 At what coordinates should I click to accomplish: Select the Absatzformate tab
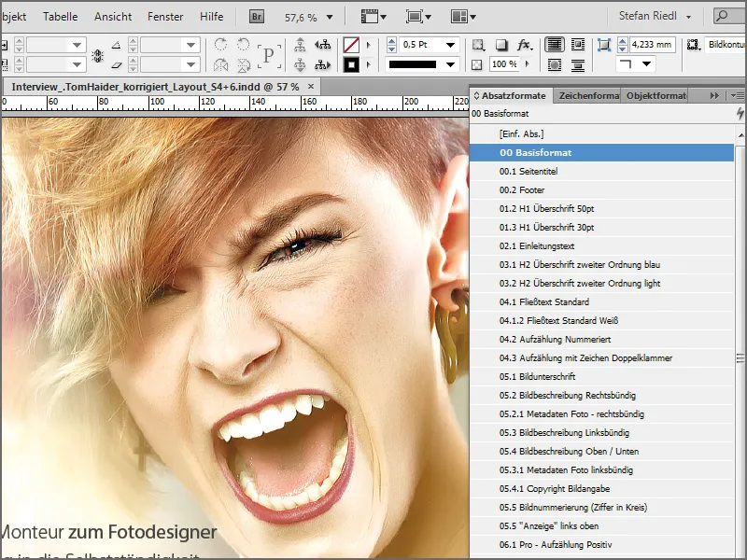(513, 96)
